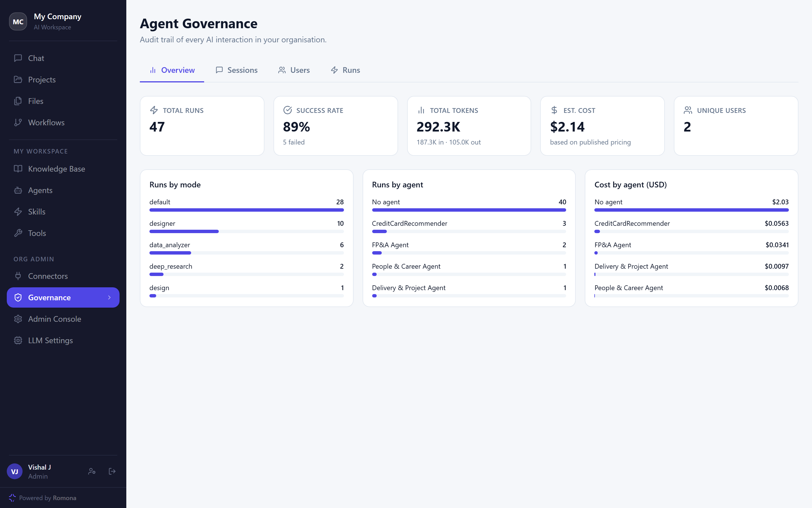Screen dimensions: 812x508
Task: Click the $0.0068 People & Career cost
Action: tap(777, 288)
